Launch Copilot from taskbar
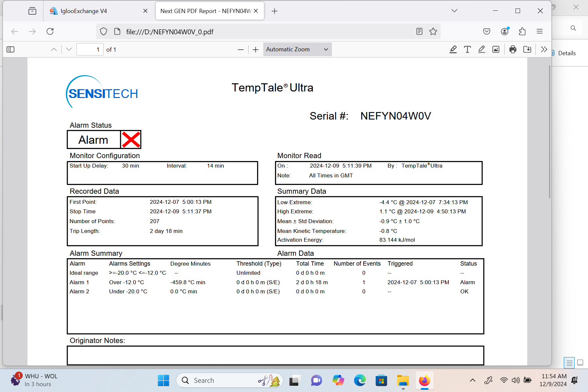 pos(338,381)
